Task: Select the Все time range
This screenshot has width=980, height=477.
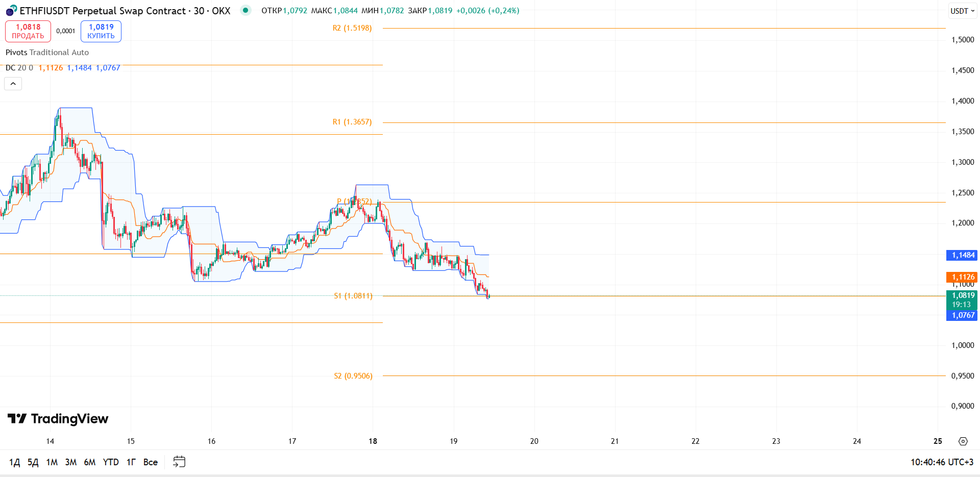Action: click(x=151, y=462)
